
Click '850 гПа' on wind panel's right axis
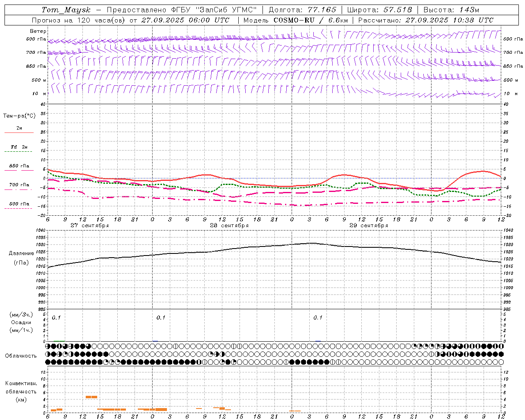click(x=513, y=66)
